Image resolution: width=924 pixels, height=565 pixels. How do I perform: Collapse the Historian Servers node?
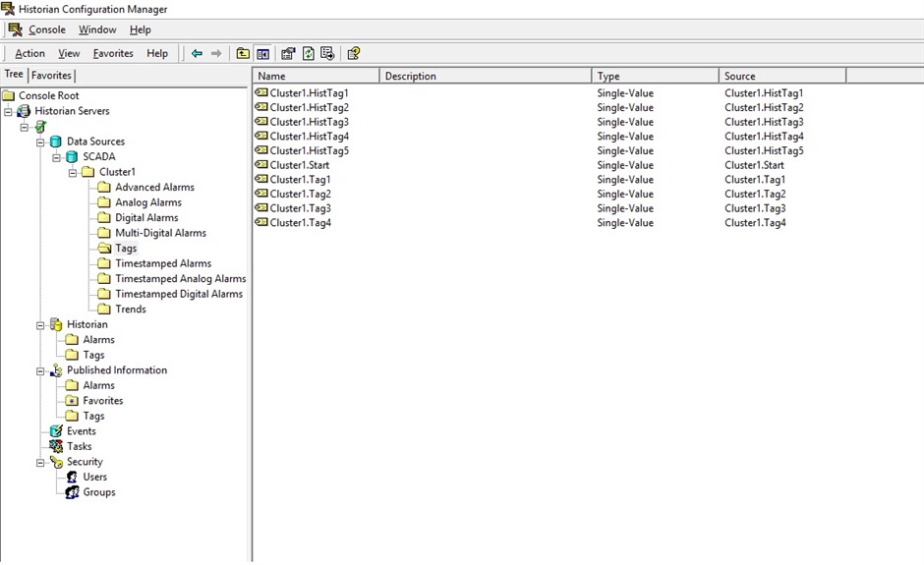(8, 111)
